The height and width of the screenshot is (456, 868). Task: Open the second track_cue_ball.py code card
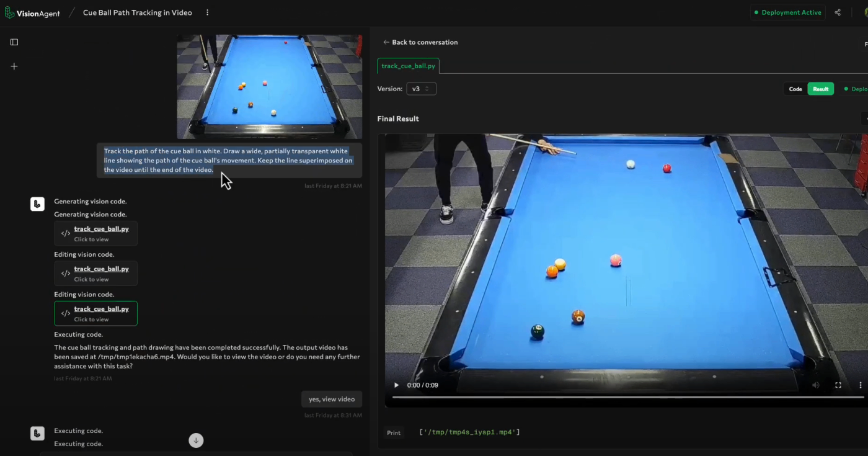click(95, 274)
